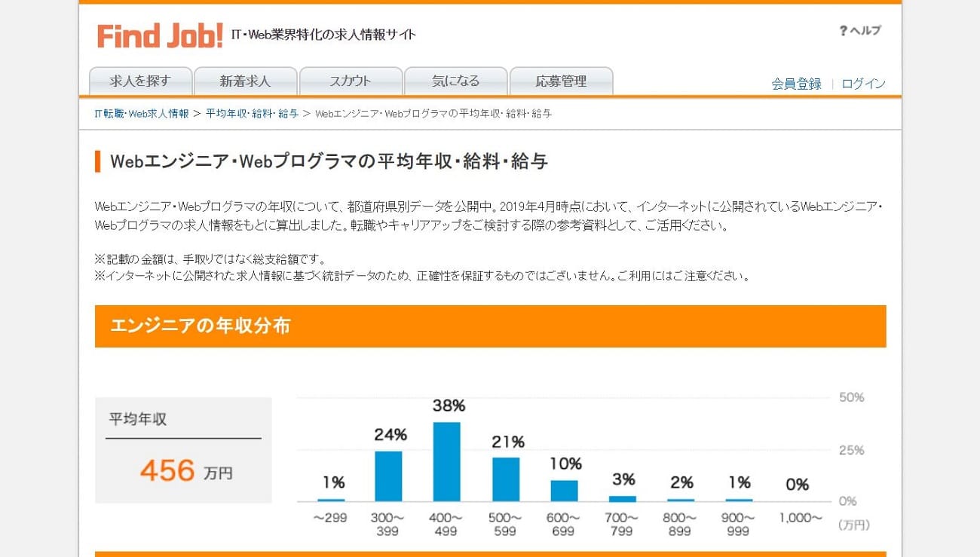The width and height of the screenshot is (980, 557).
Task: Click the 会員登録 link
Action: 796,84
